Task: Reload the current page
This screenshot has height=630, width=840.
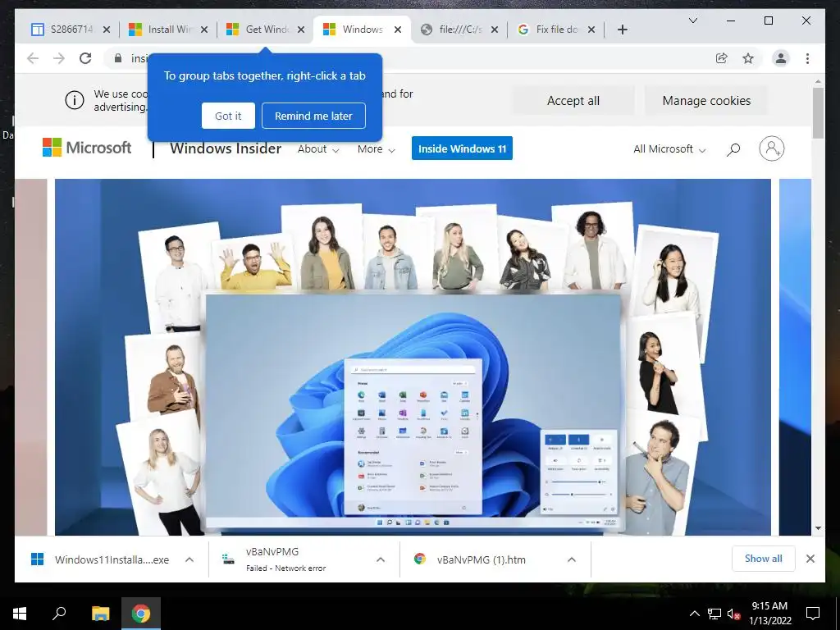Action: (x=85, y=58)
